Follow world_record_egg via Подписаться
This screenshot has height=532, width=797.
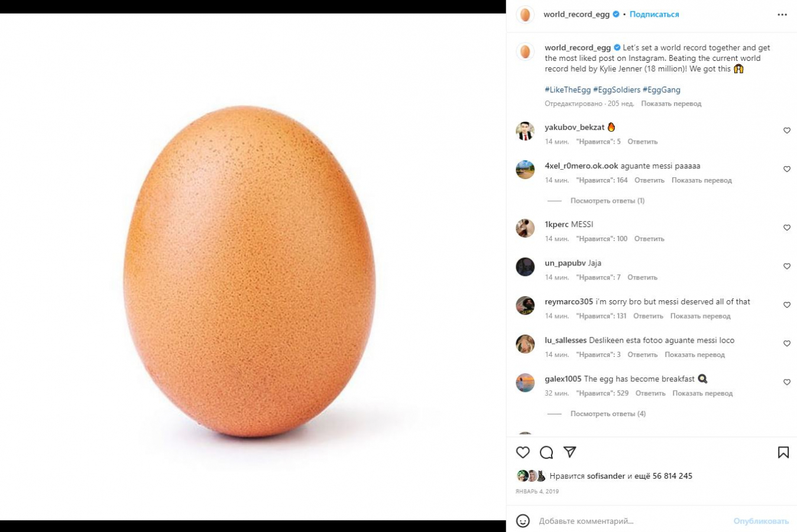tap(654, 14)
